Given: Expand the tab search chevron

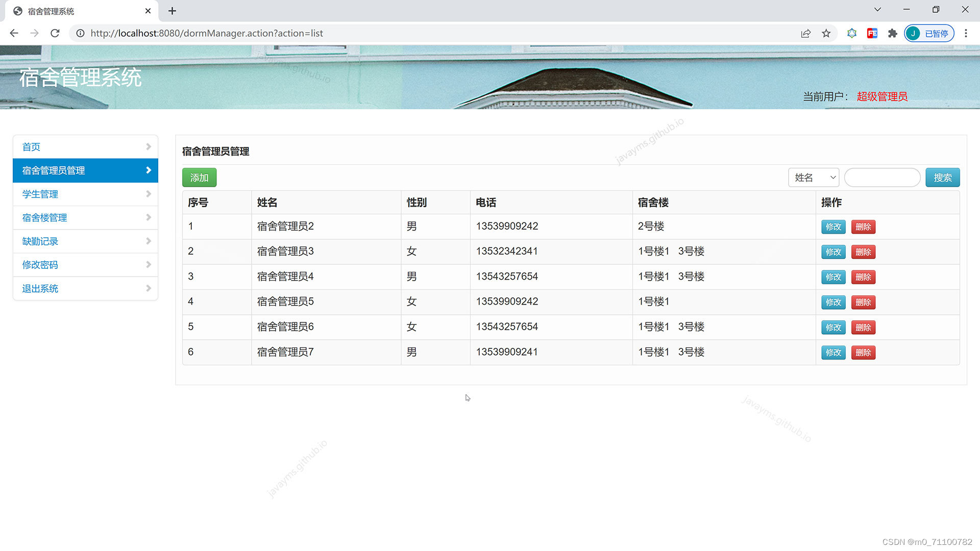Looking at the screenshot, I should 877,10.
